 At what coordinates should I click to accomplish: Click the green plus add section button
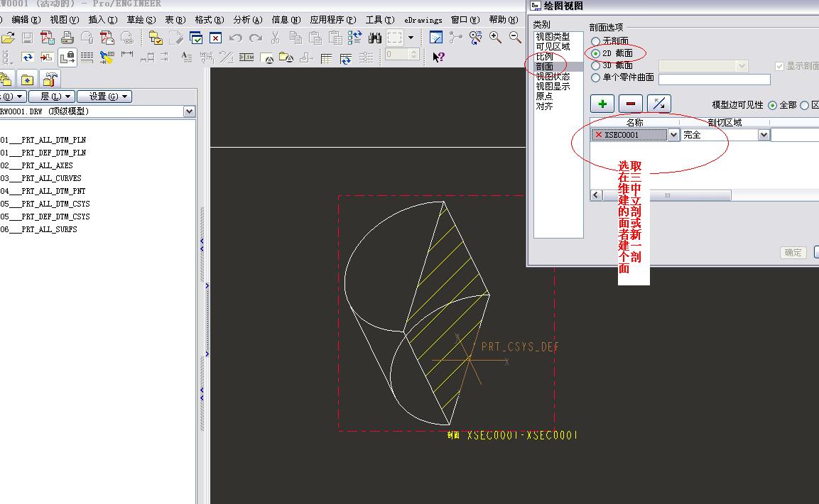point(602,104)
